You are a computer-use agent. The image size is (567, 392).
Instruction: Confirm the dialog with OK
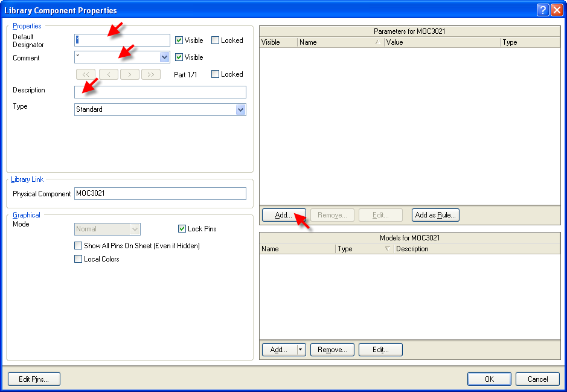tap(489, 379)
